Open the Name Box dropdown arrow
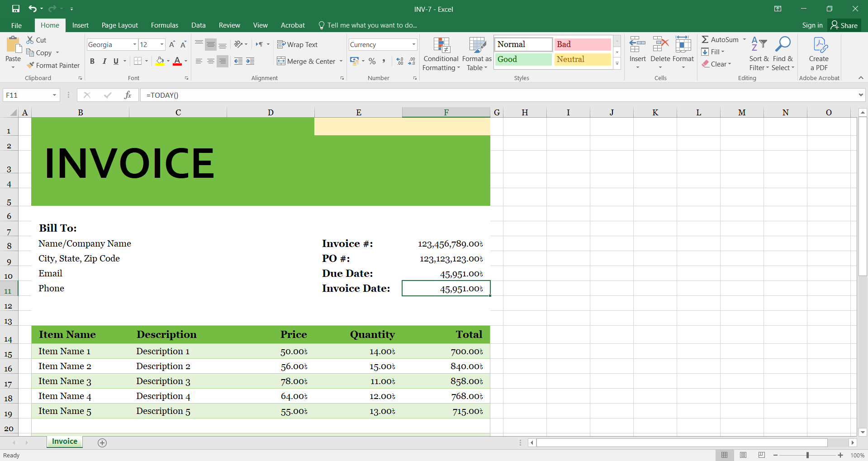The width and height of the screenshot is (868, 461). point(54,95)
